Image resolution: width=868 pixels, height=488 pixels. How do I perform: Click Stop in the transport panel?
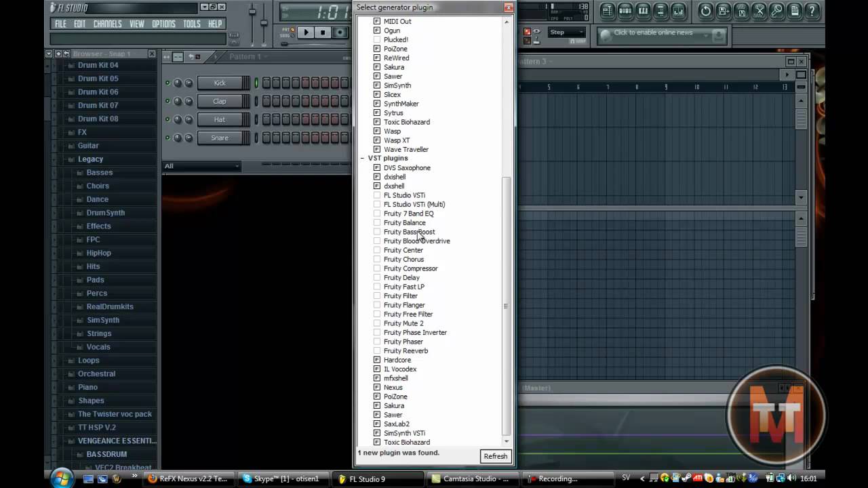323,32
